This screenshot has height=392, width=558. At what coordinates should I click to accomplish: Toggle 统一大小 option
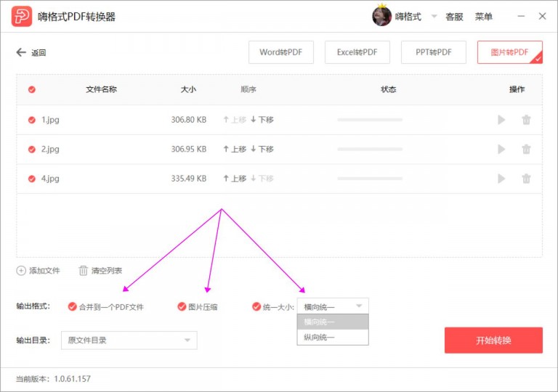(256, 306)
